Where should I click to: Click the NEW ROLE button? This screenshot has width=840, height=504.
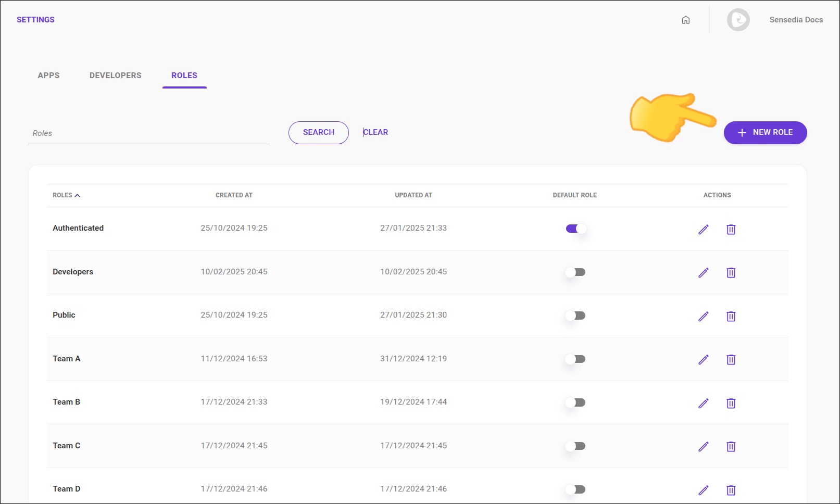765,132
